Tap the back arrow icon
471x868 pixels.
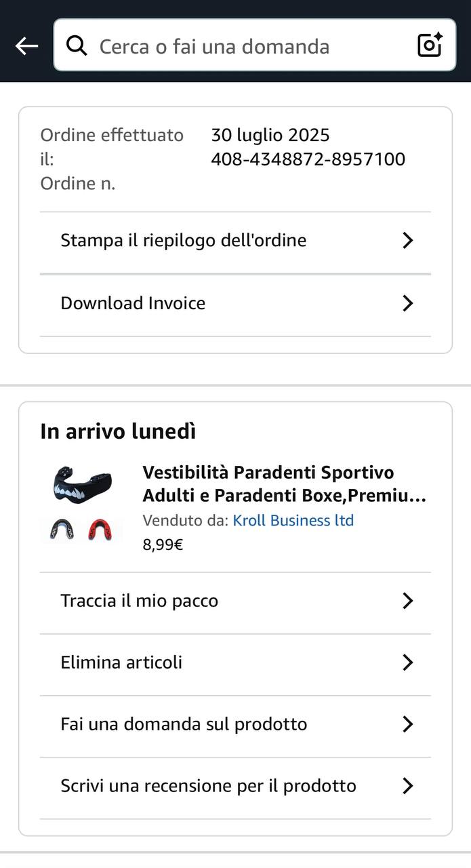tap(26, 46)
